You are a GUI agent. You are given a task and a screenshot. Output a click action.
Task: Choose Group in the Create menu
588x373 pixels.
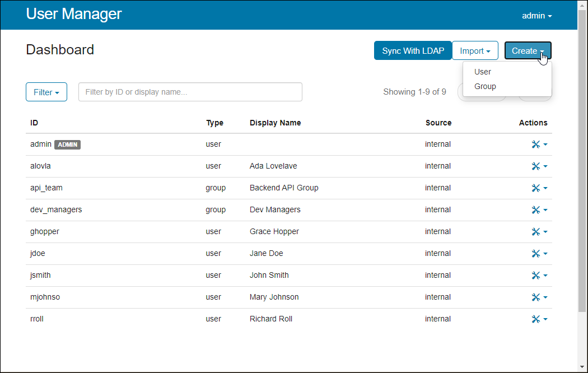point(485,86)
